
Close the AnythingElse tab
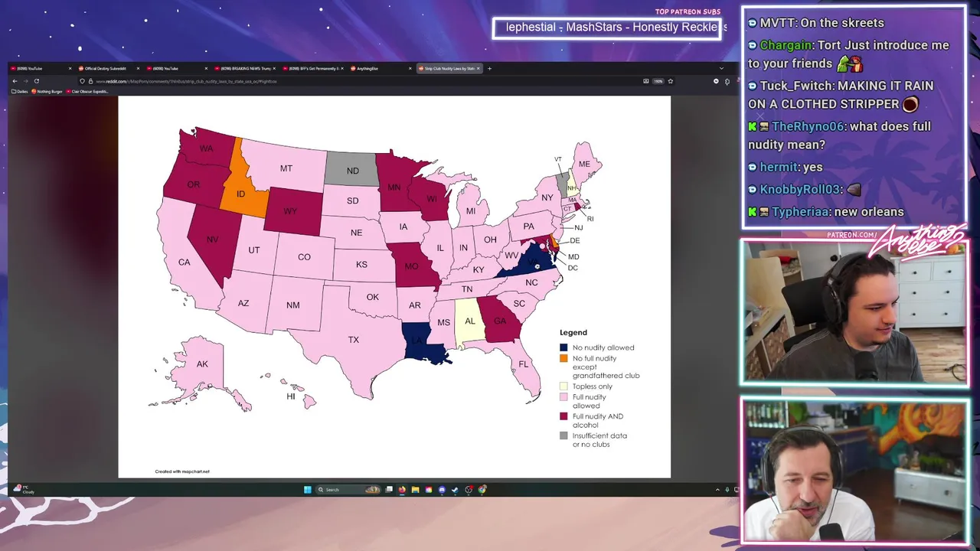(x=410, y=68)
